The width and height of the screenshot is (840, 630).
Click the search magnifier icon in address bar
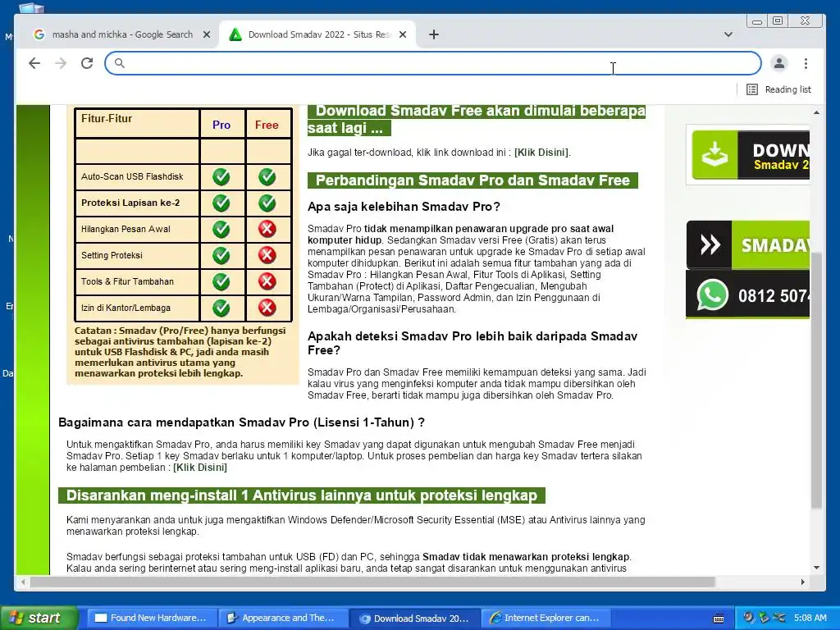tap(120, 63)
